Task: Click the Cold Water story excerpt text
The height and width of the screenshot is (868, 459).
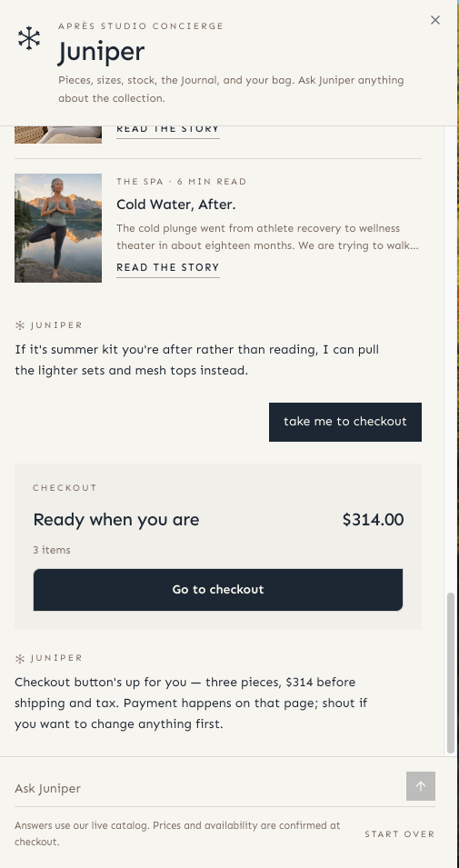Action: point(267,237)
